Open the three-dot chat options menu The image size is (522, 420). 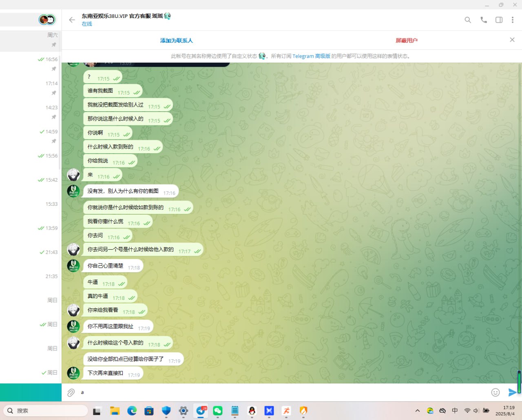click(513, 20)
